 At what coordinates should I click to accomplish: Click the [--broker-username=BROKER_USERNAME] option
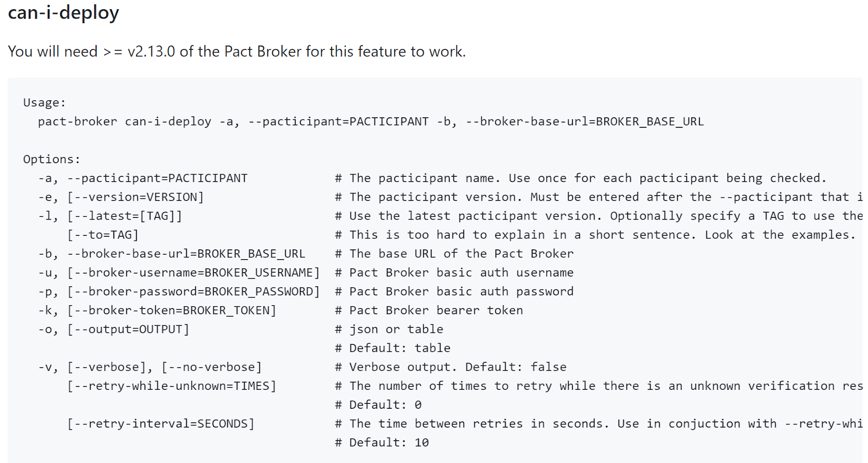[x=194, y=273]
